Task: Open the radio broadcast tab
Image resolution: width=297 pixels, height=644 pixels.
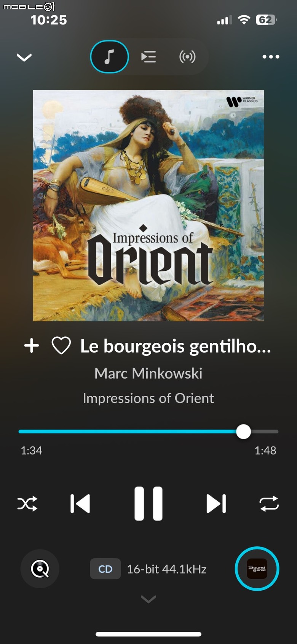Action: click(x=187, y=57)
